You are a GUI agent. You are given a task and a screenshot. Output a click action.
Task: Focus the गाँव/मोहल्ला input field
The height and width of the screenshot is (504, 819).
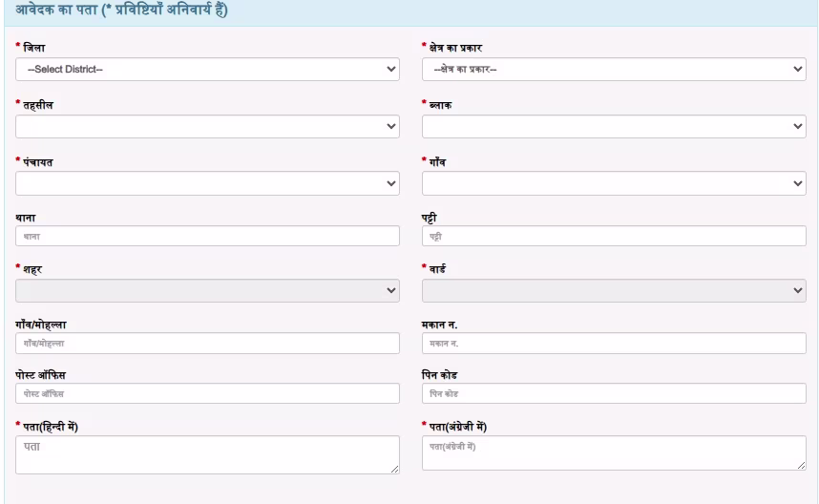207,343
